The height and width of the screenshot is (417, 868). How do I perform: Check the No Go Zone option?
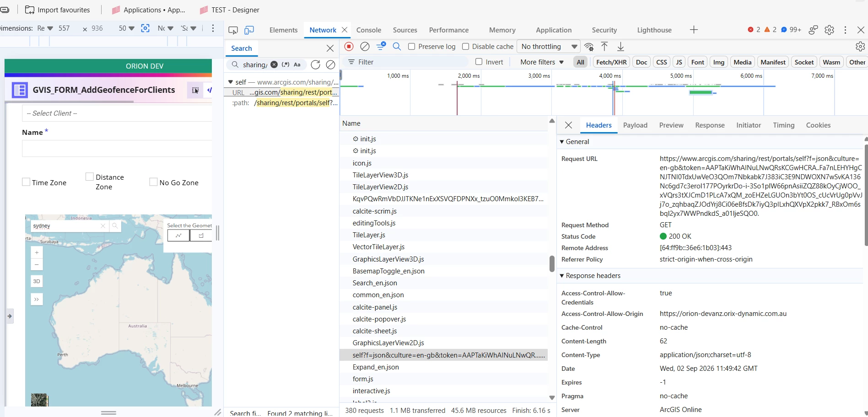tap(153, 182)
